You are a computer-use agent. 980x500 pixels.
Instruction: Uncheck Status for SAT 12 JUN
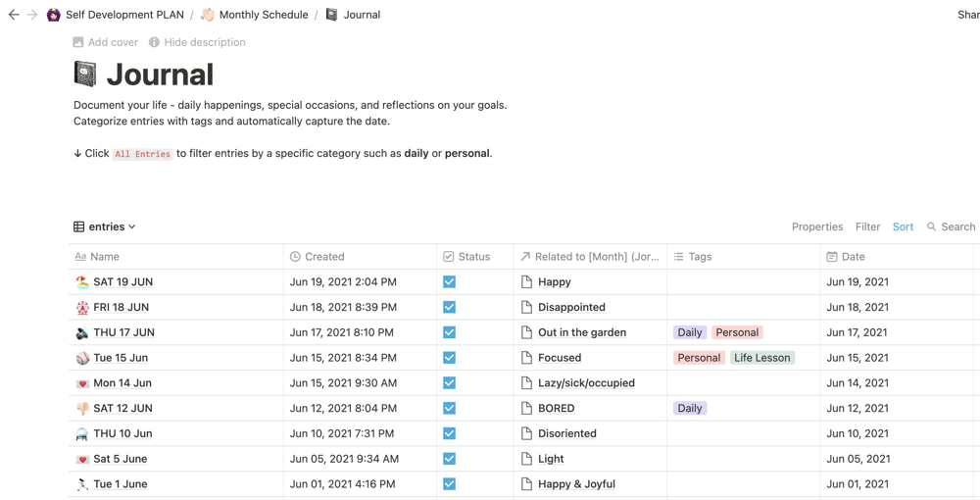[x=450, y=408]
